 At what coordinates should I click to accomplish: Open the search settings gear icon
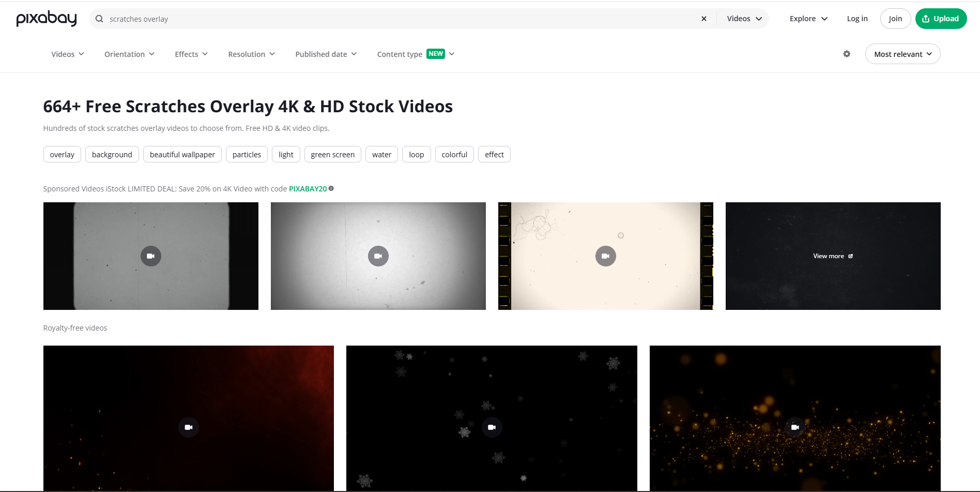pyautogui.click(x=847, y=54)
